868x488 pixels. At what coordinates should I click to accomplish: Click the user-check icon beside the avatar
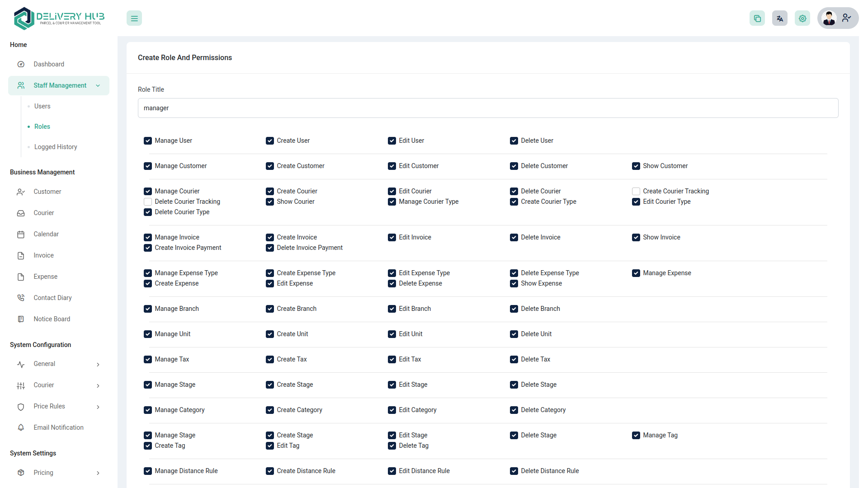pos(847,18)
